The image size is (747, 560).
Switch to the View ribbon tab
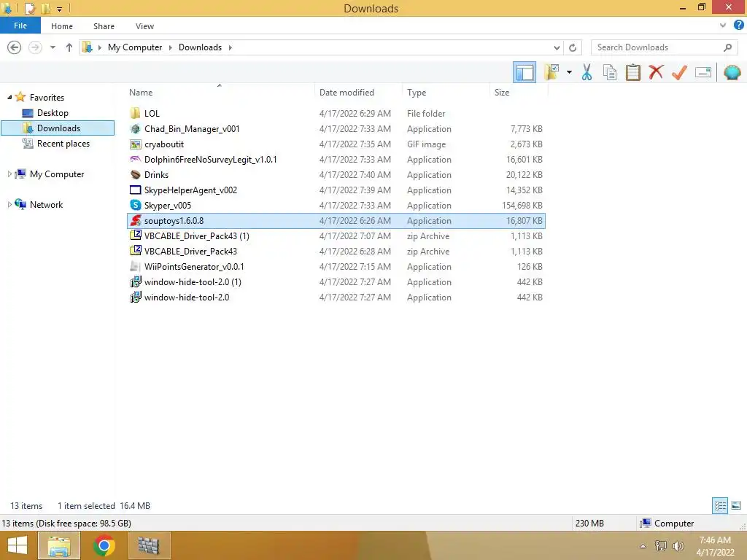[x=144, y=26]
